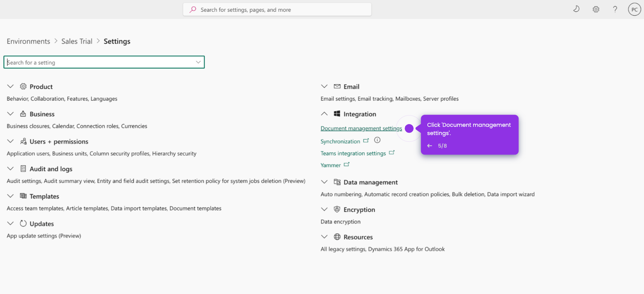
Task: Click the Product gear icon
Action: pos(23,86)
